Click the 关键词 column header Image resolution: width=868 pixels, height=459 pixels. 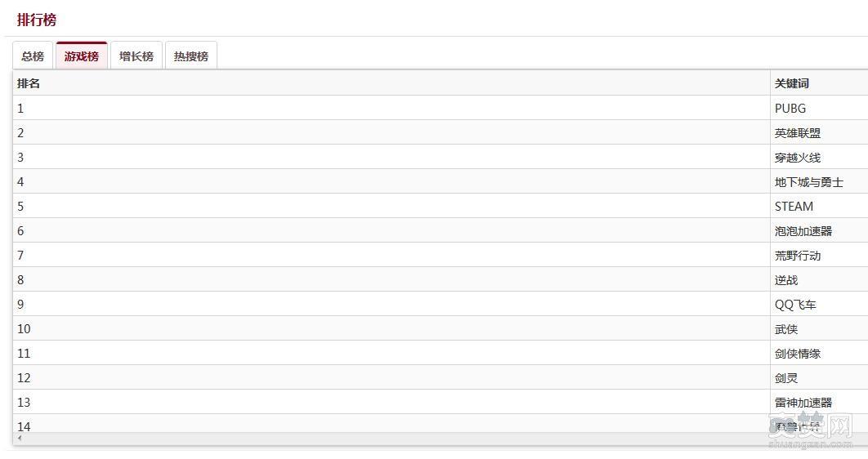click(792, 83)
